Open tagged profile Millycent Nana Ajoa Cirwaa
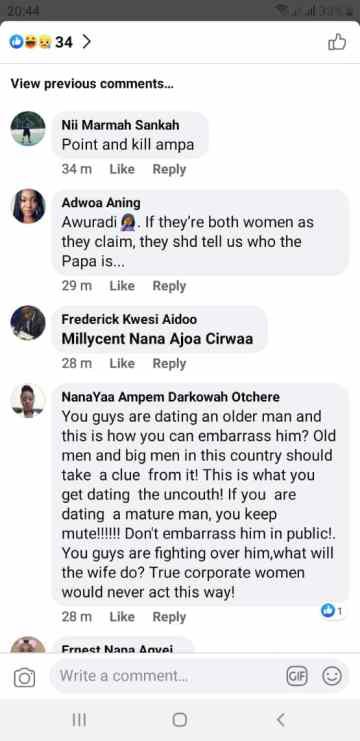Screen dimensions: 360x741 point(157,338)
